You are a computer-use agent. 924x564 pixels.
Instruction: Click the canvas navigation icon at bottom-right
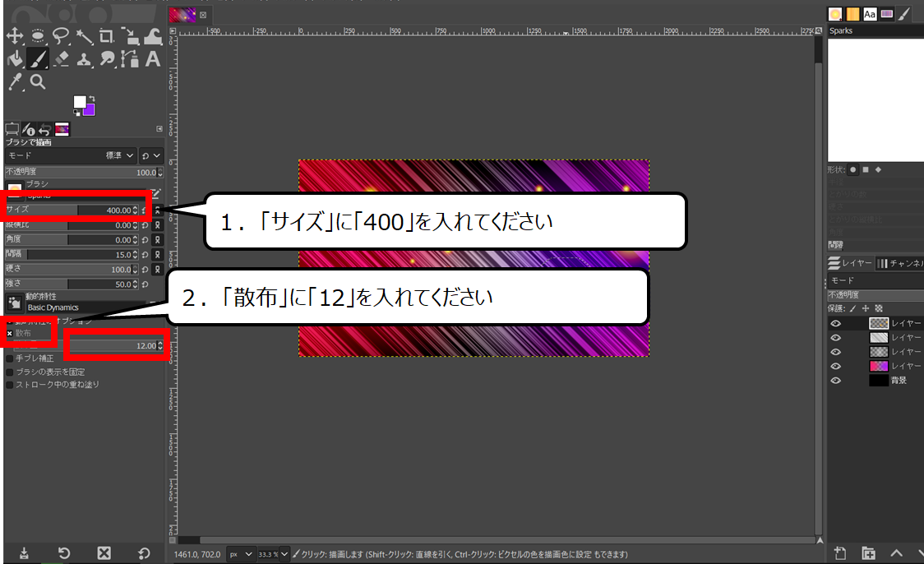pos(819,540)
